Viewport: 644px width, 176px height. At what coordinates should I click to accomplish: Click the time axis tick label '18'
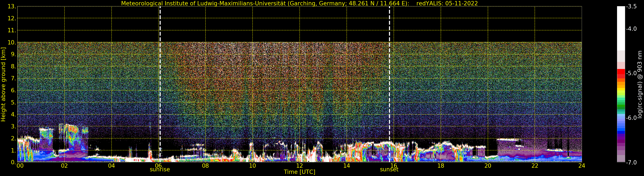click(441, 166)
